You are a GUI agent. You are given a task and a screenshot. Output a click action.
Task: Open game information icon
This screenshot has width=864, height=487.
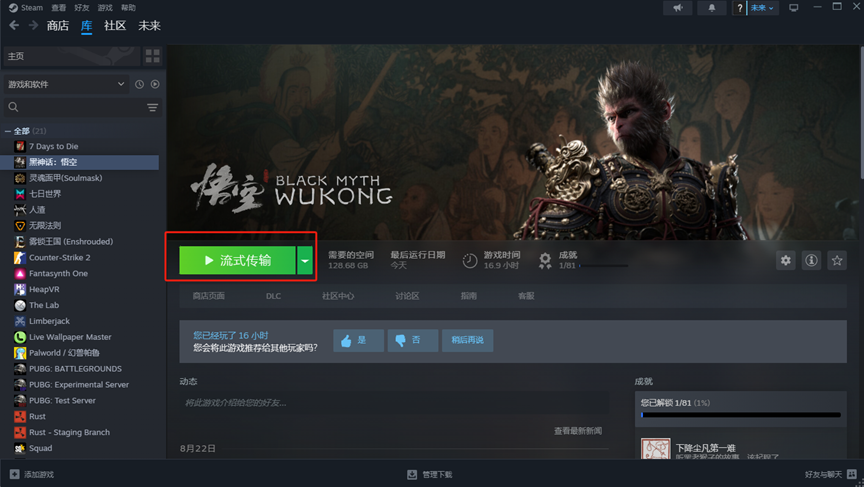pyautogui.click(x=811, y=261)
